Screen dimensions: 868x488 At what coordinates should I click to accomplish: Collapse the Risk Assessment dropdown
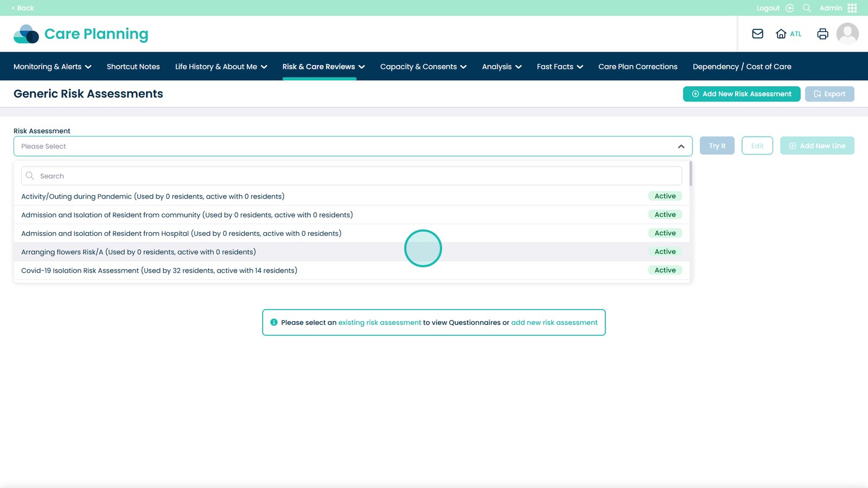coord(681,146)
